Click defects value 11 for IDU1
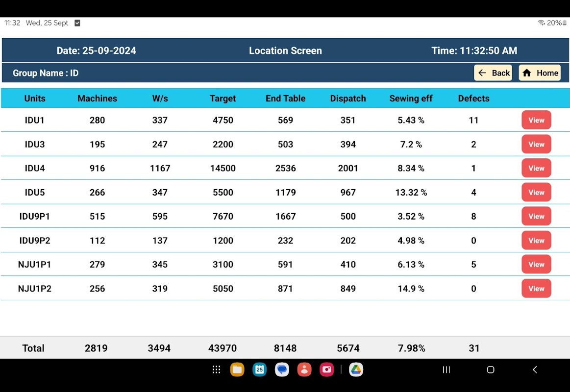Image resolution: width=570 pixels, height=392 pixels. point(473,120)
